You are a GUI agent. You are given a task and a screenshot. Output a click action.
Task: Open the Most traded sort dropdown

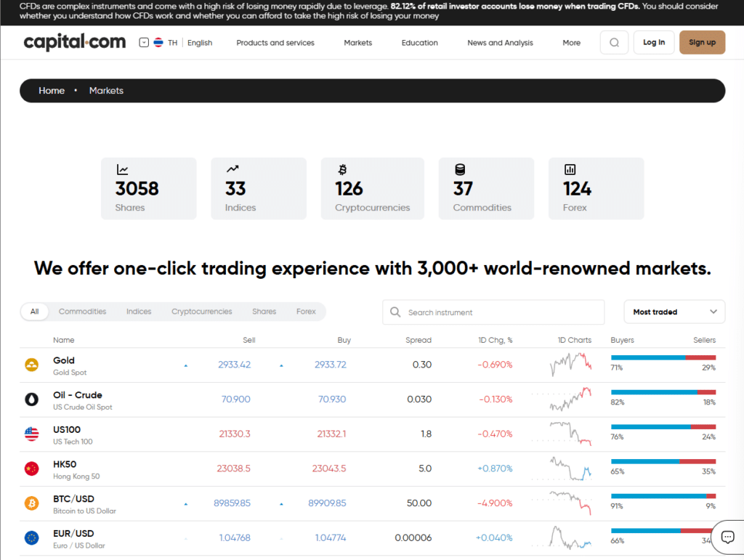674,312
